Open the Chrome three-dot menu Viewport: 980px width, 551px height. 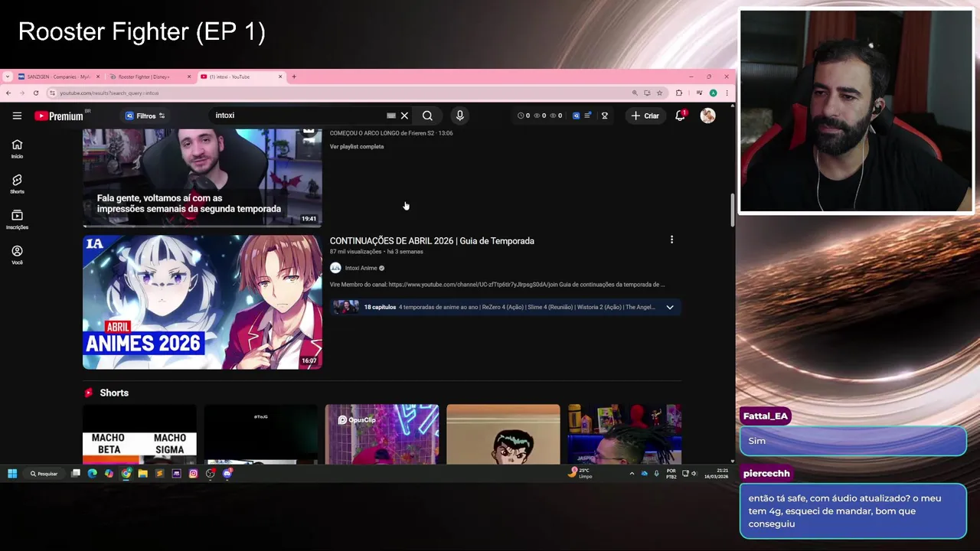tap(727, 93)
